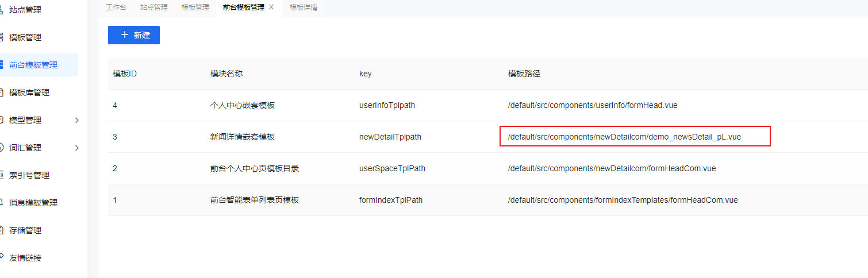868x278 pixels.
Task: Switch to the 工作台 tab
Action: click(116, 7)
